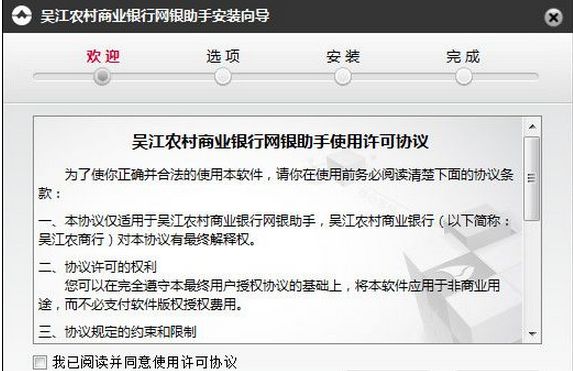Image resolution: width=573 pixels, height=371 pixels.
Task: Click scroll-up arrow of license text
Action: tap(532, 126)
